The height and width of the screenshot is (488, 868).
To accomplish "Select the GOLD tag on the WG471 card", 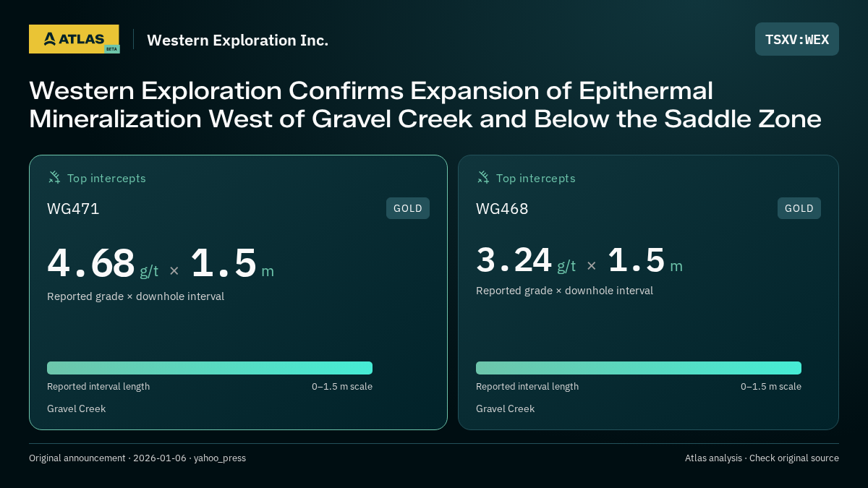I will tap(408, 208).
